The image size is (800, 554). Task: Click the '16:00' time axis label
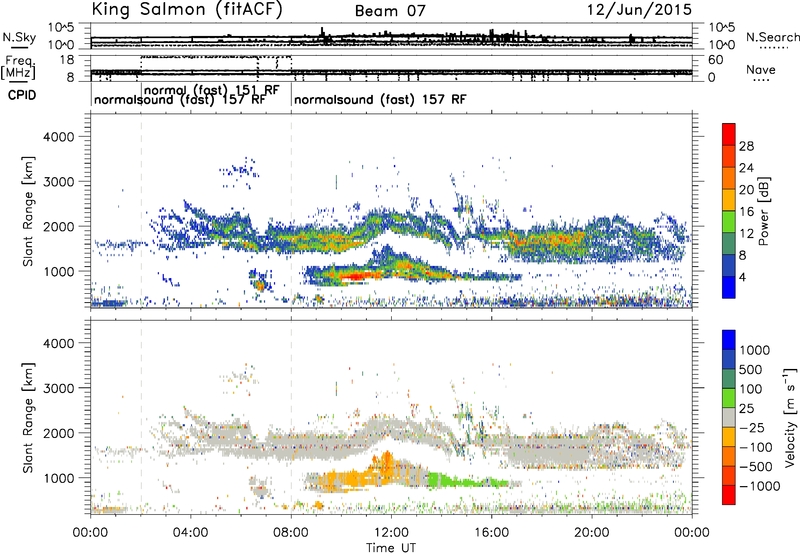[x=491, y=533]
